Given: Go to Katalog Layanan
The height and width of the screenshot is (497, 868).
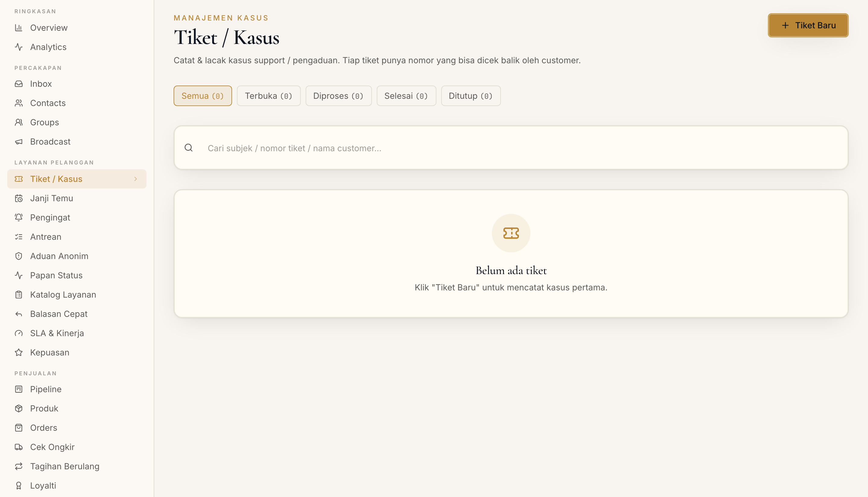Looking at the screenshot, I should 77,295.
